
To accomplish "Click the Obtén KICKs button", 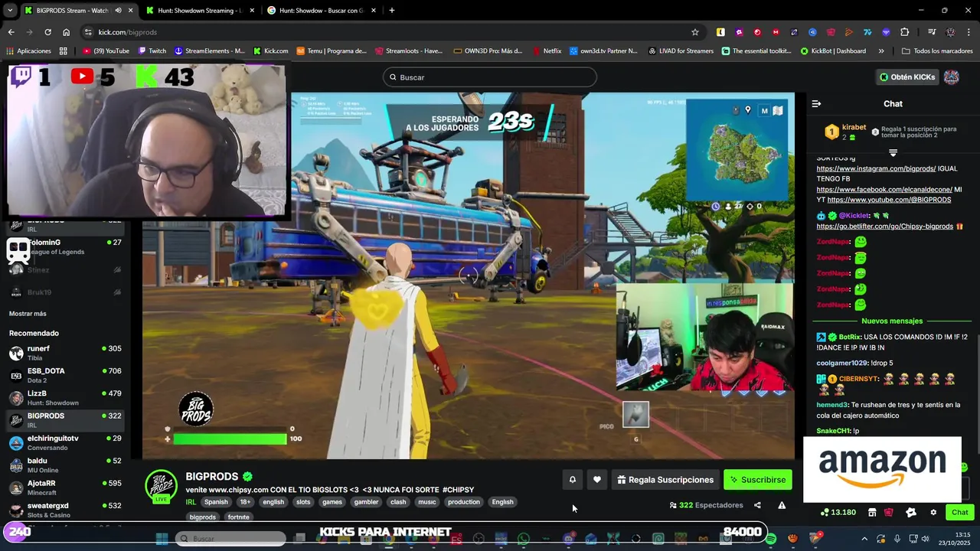I will [907, 77].
